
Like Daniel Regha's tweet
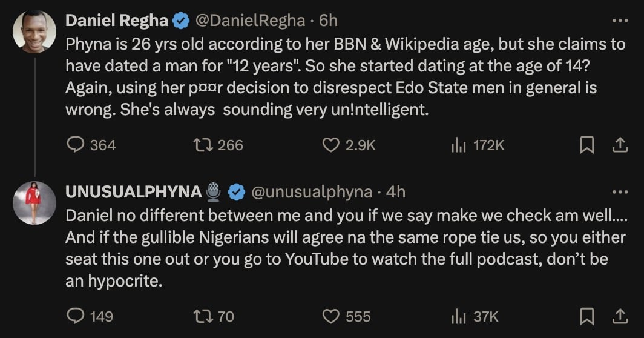[330, 145]
